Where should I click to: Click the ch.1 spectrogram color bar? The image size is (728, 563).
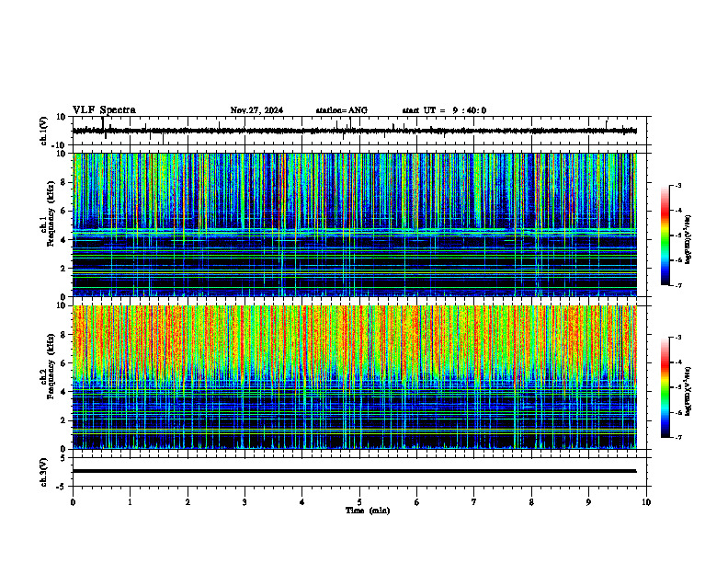pyautogui.click(x=665, y=236)
